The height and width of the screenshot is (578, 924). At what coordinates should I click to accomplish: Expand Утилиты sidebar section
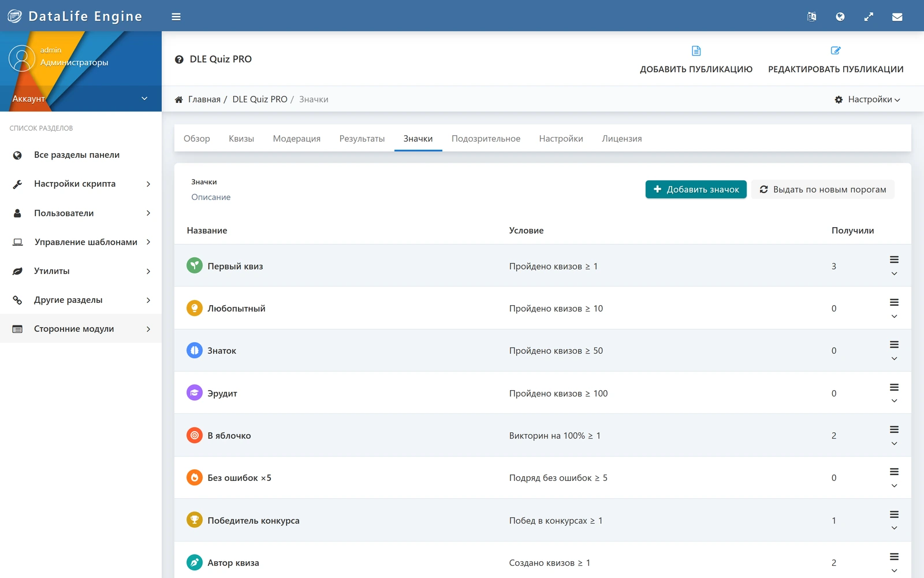(x=81, y=271)
